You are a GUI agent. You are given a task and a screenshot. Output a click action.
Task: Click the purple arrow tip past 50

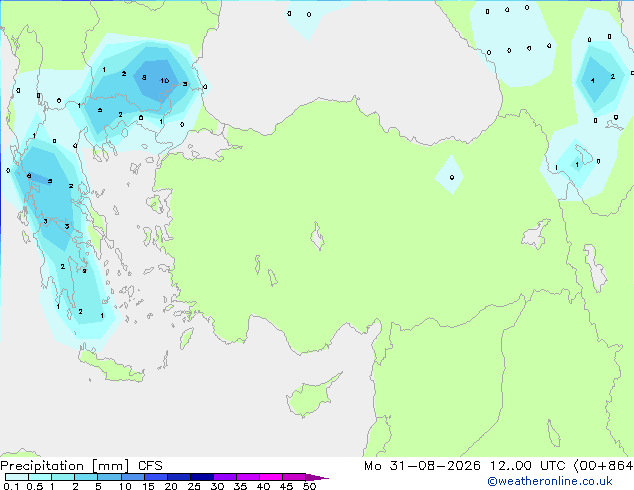point(317,477)
